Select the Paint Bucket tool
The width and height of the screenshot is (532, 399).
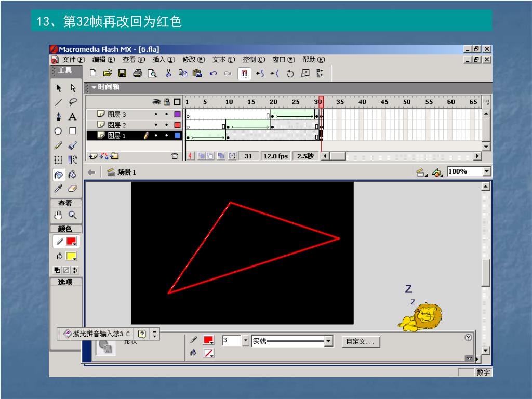73,175
